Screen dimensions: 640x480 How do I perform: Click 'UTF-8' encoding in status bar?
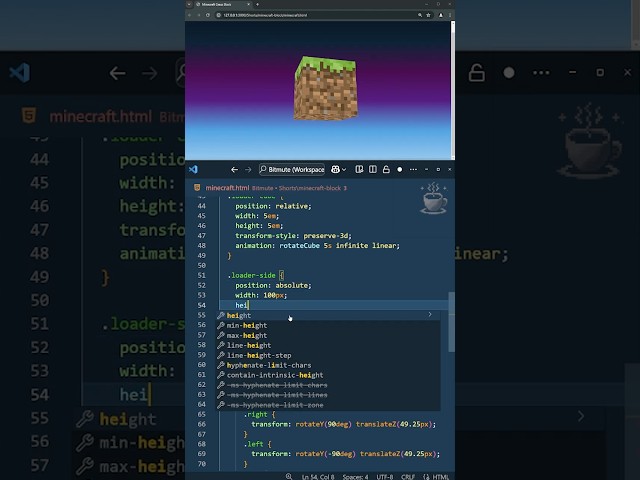(384, 477)
